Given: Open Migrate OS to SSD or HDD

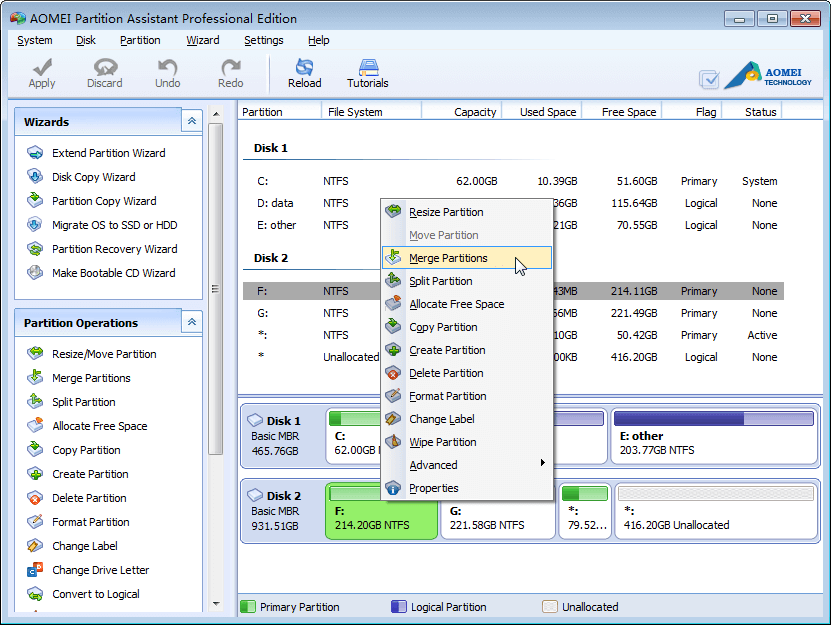Looking at the screenshot, I should (114, 225).
